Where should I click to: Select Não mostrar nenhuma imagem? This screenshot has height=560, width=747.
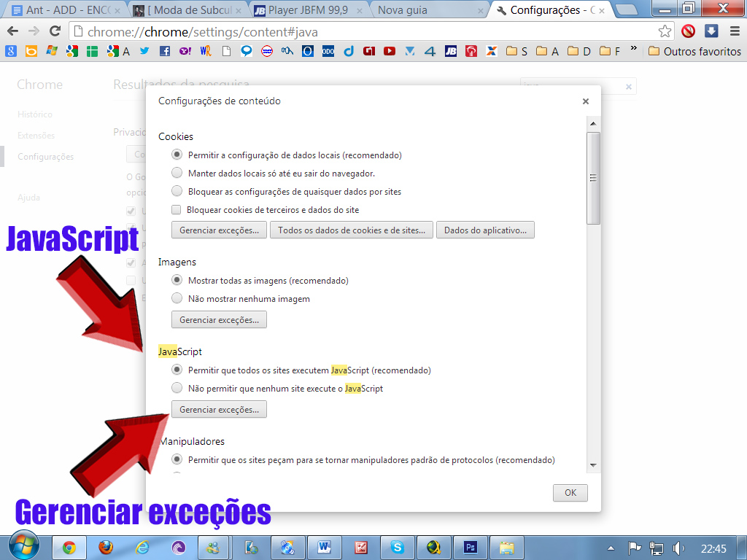tap(177, 298)
